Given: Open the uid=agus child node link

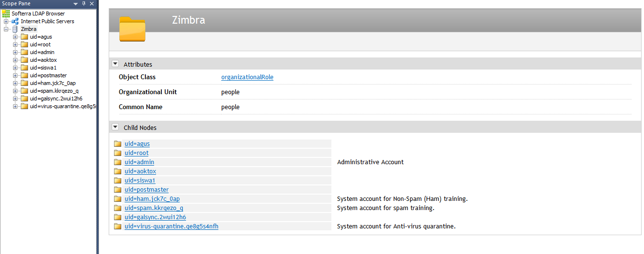Looking at the screenshot, I should pos(137,143).
